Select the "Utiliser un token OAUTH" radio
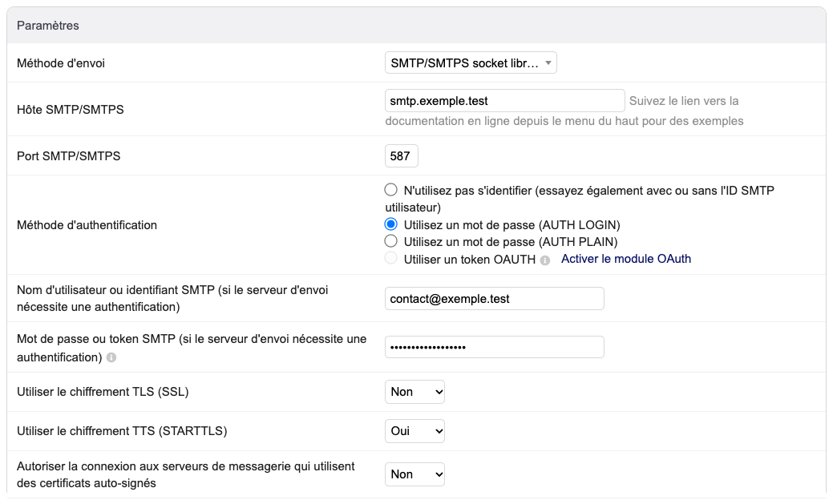This screenshot has height=504, width=833. click(391, 259)
